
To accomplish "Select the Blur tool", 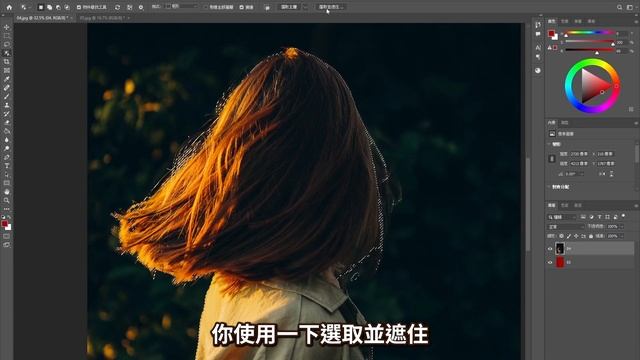I will (7, 140).
